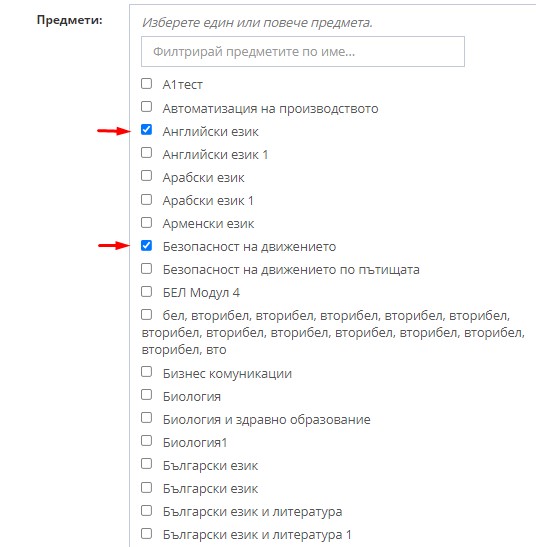Enable Биология и здравно образование checkbox
The image size is (536, 547).
pyautogui.click(x=147, y=418)
